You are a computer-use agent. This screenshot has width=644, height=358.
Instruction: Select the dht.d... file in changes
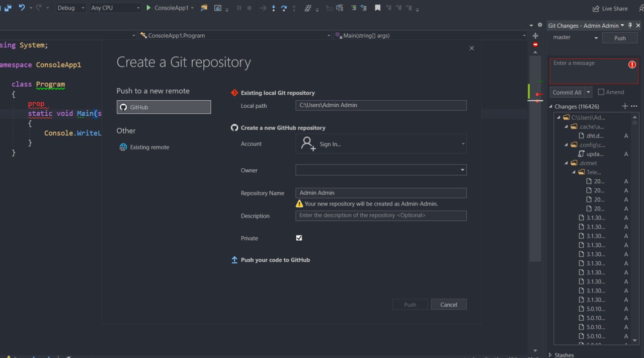[x=595, y=136]
